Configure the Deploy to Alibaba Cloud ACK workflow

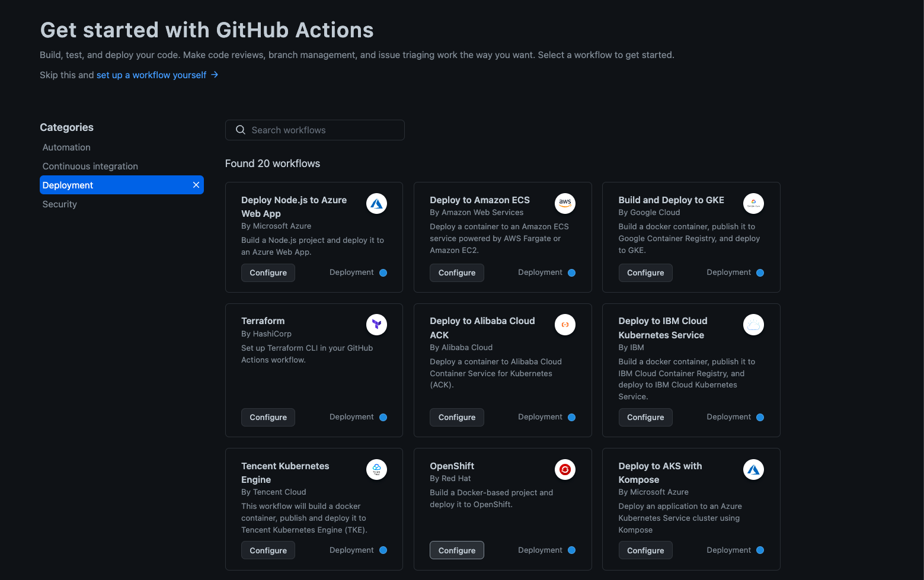457,417
